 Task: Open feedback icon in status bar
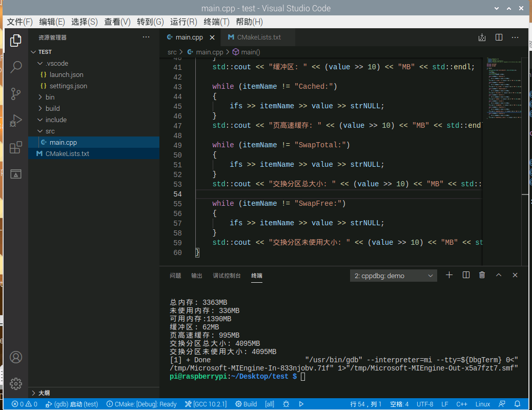502,404
